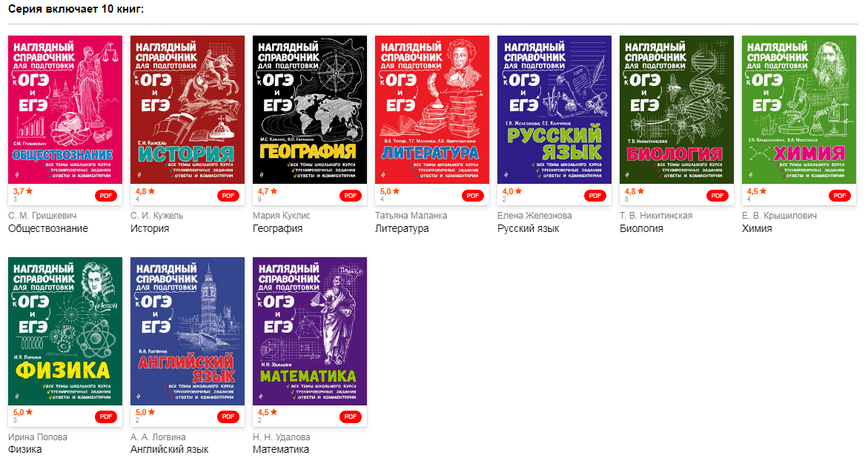Open the Русский язык book cover
The width and height of the screenshot is (868, 461).
click(x=554, y=110)
